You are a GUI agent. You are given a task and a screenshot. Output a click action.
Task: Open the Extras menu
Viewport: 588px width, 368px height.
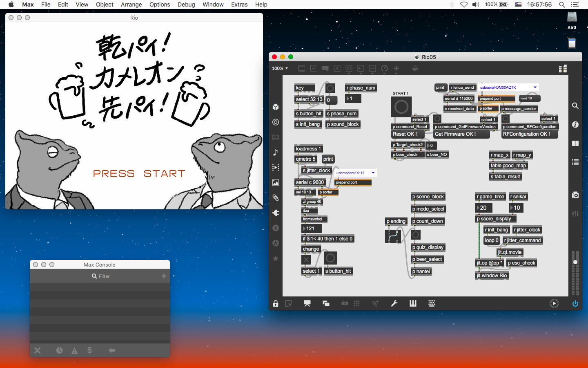tap(239, 4)
